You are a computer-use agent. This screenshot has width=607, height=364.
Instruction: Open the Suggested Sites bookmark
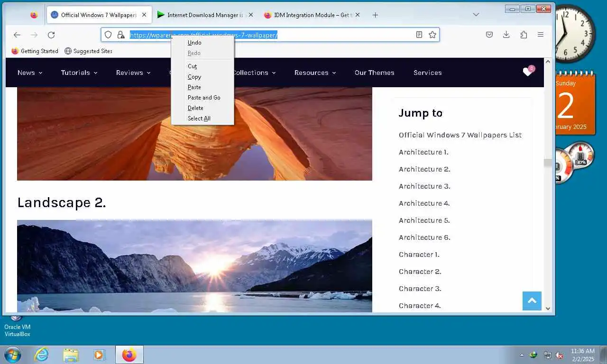tap(88, 51)
